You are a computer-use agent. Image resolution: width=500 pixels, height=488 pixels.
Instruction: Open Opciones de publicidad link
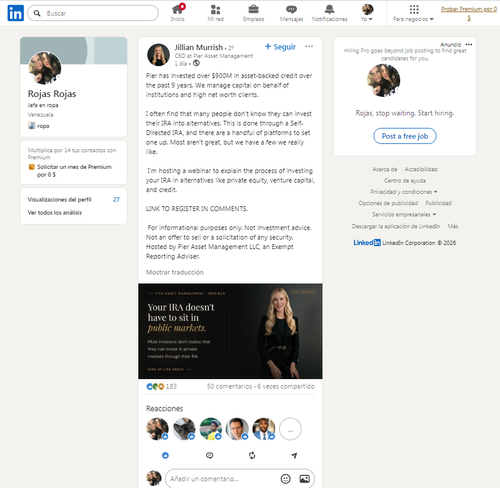pyautogui.click(x=388, y=203)
